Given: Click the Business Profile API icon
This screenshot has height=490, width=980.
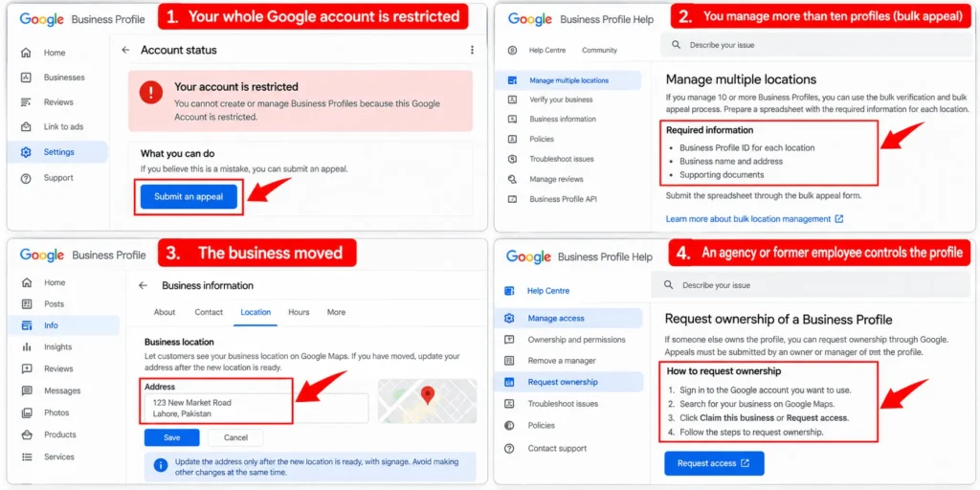Looking at the screenshot, I should (x=513, y=199).
